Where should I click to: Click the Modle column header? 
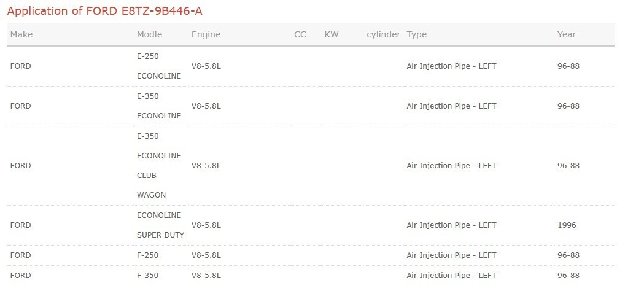tap(150, 34)
